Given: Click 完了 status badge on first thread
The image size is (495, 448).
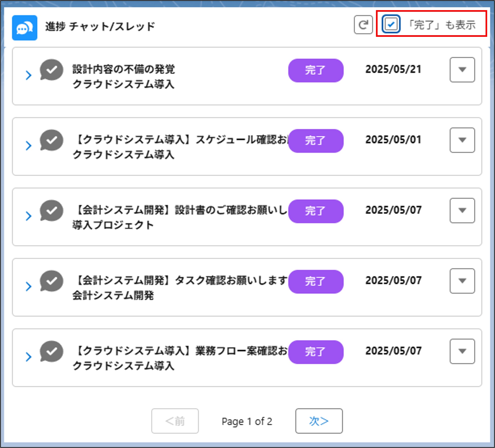Looking at the screenshot, I should point(315,70).
